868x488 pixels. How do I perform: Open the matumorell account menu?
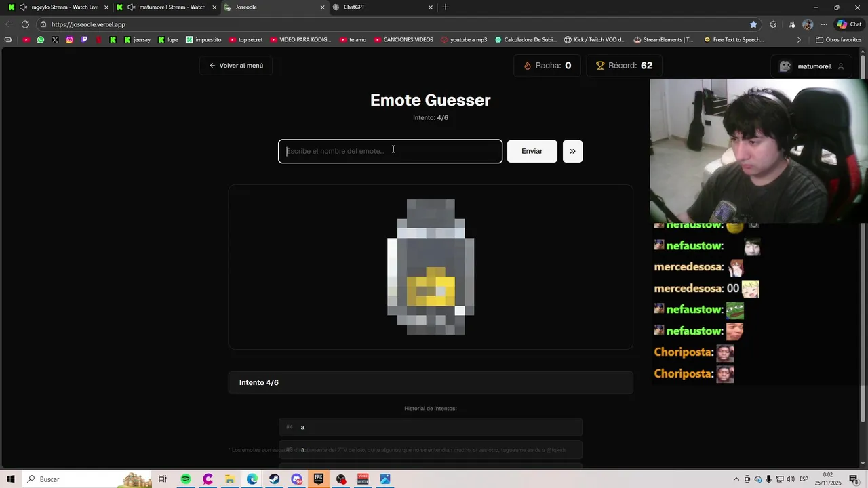(x=812, y=66)
